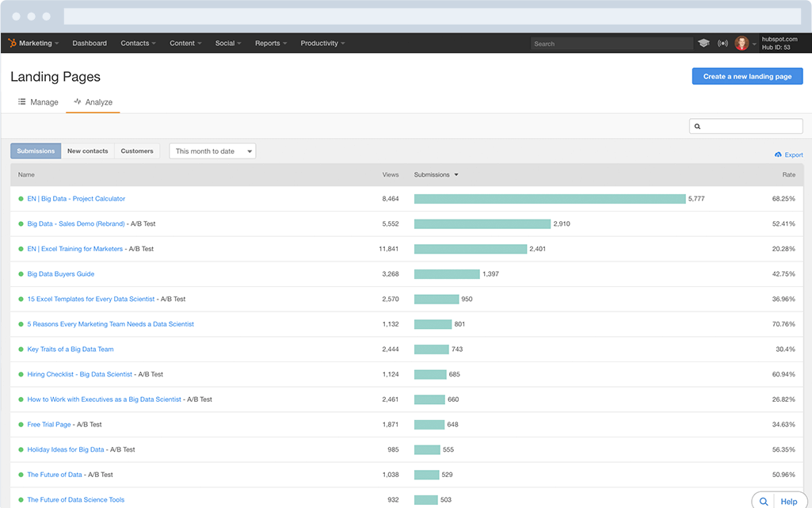The height and width of the screenshot is (508, 812).
Task: Select the New contacts metric toggle
Action: coord(87,151)
